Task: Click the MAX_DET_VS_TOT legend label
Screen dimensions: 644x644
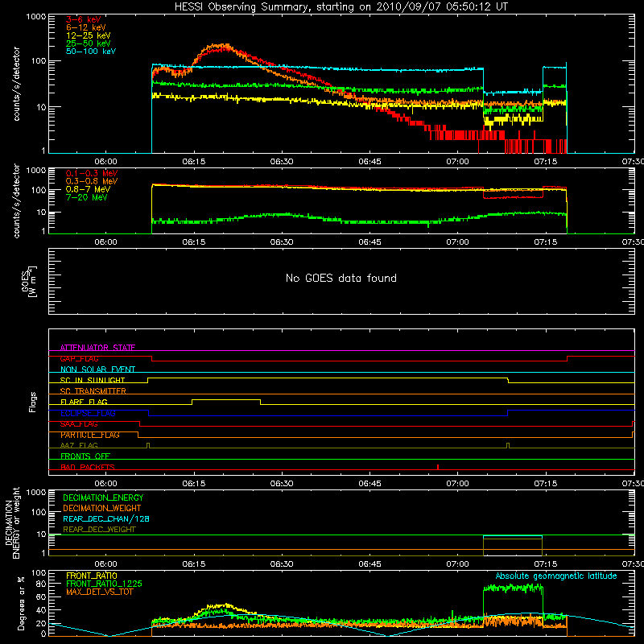Action: [99, 592]
